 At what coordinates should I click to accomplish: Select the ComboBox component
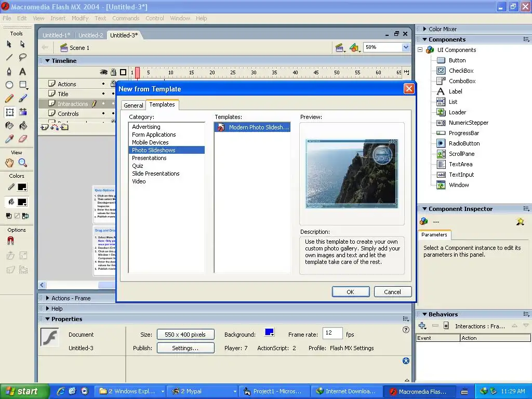coord(462,81)
